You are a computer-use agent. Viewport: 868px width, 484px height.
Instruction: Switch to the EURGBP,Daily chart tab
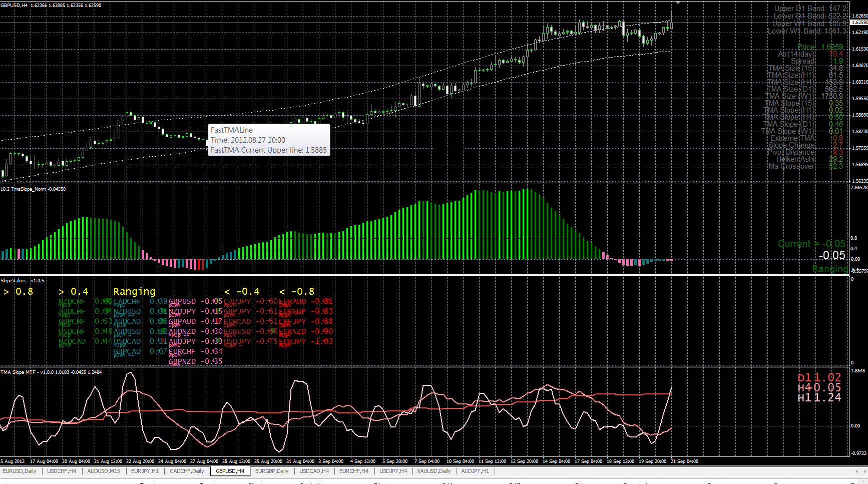click(272, 471)
